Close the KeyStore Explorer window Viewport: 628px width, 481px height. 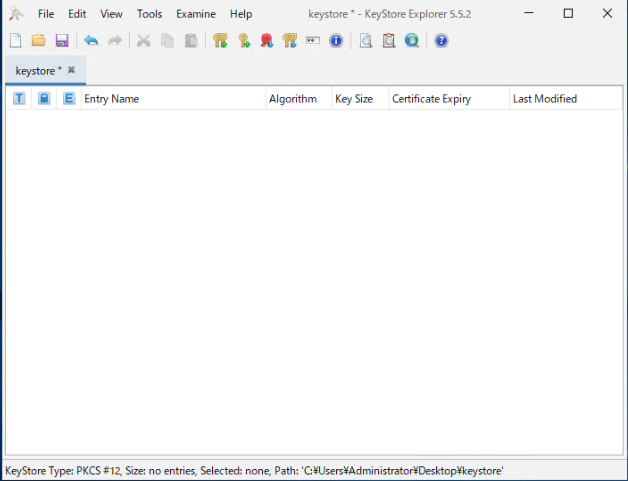[607, 14]
